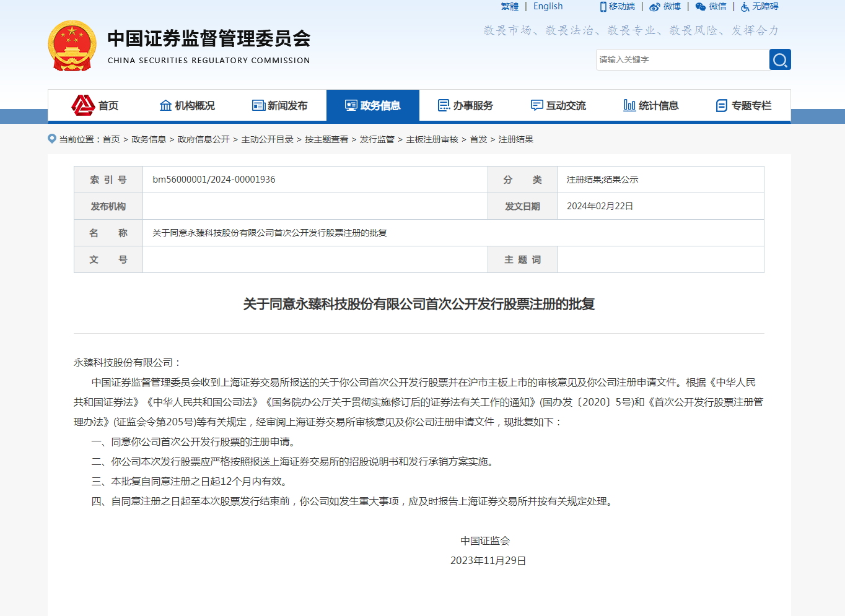Viewport: 845px width, 616px height.
Task: Click the red home logo icon in navigation
Action: point(83,105)
